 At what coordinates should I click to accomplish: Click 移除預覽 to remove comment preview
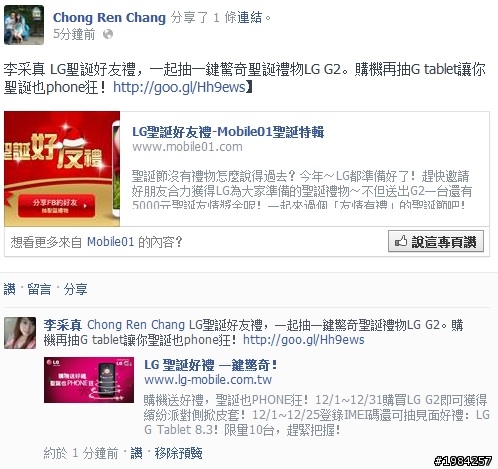tap(178, 453)
